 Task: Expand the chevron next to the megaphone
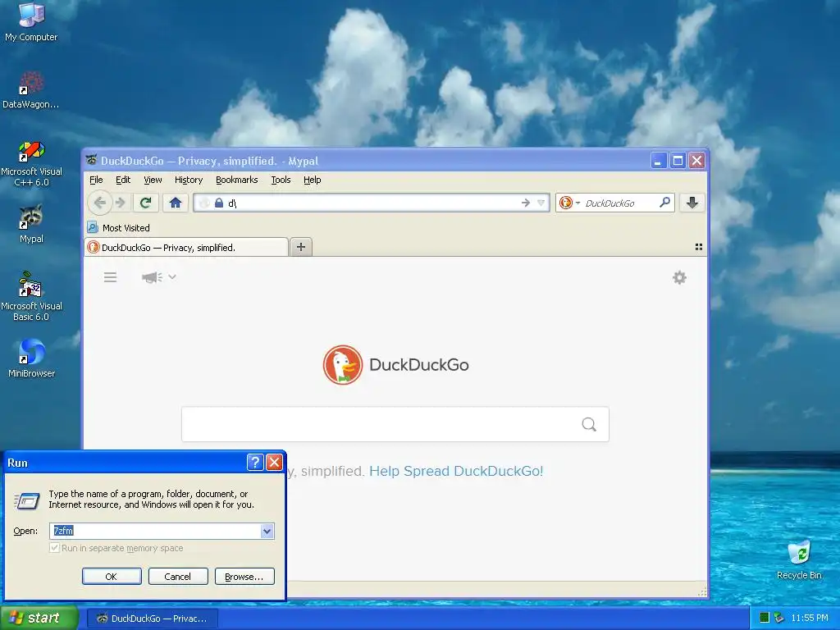click(x=172, y=277)
